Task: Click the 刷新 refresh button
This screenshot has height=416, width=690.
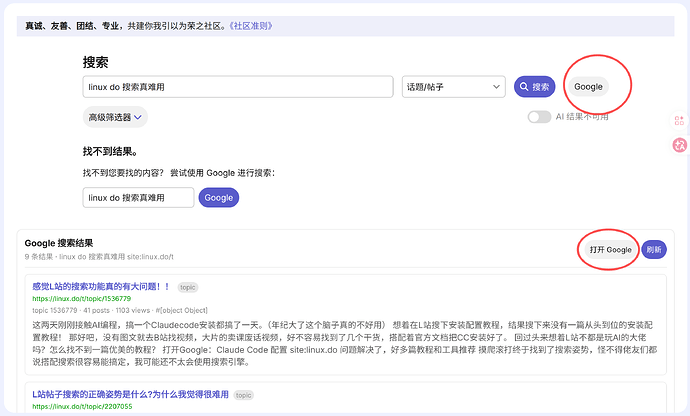Action: pyautogui.click(x=654, y=250)
